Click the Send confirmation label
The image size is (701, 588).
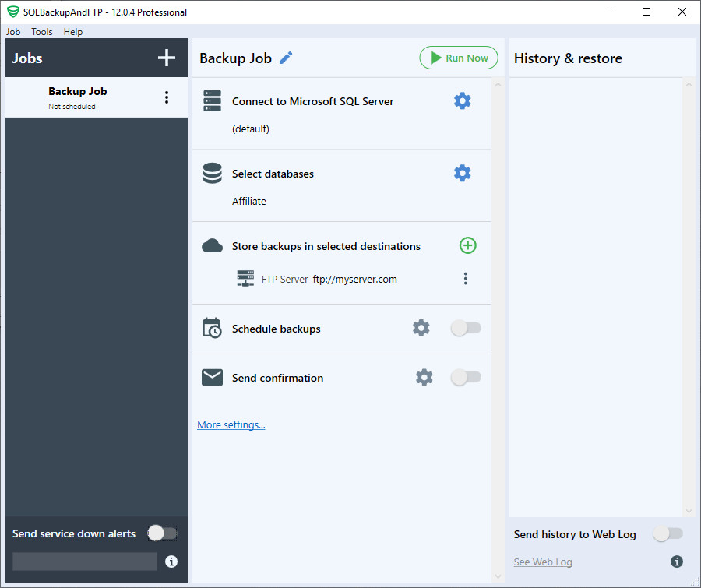(277, 378)
